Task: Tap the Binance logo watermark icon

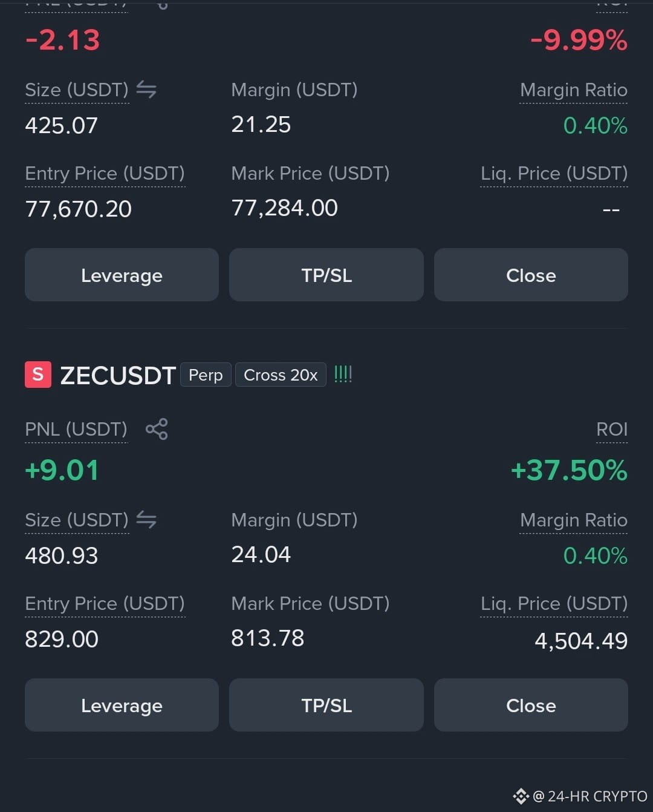Action: [x=521, y=796]
